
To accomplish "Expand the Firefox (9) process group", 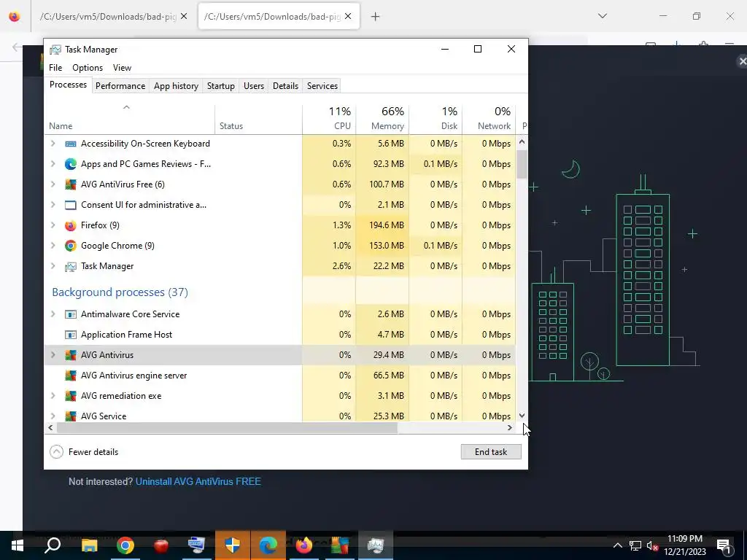I will point(53,226).
